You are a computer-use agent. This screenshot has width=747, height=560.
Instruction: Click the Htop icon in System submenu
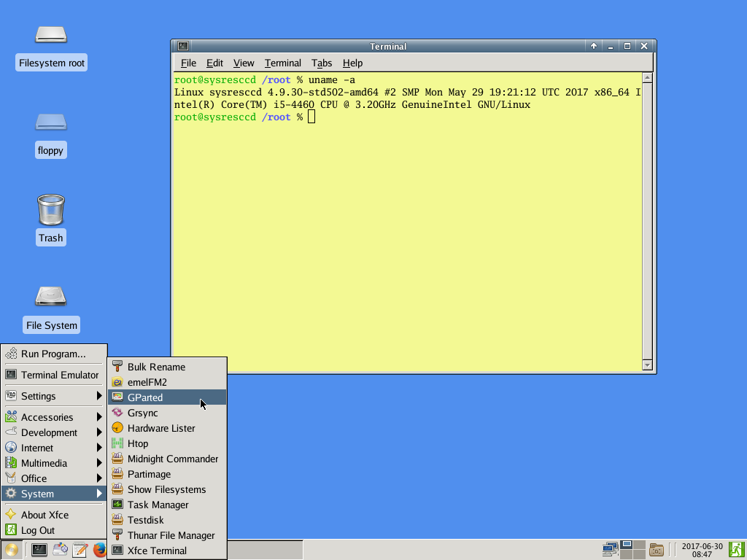tap(117, 443)
